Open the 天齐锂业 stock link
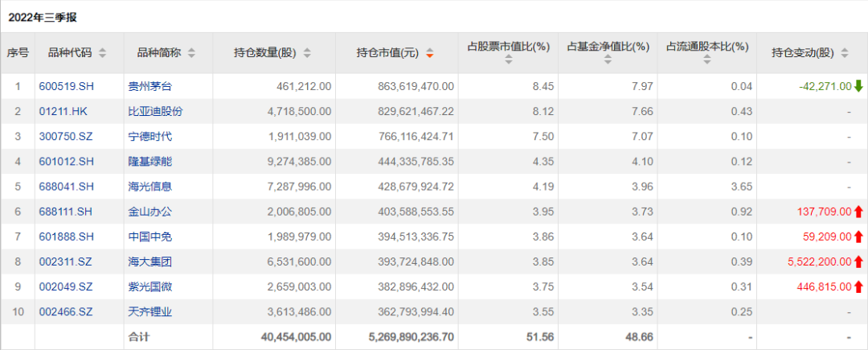This screenshot has height=350, width=868. point(150,312)
